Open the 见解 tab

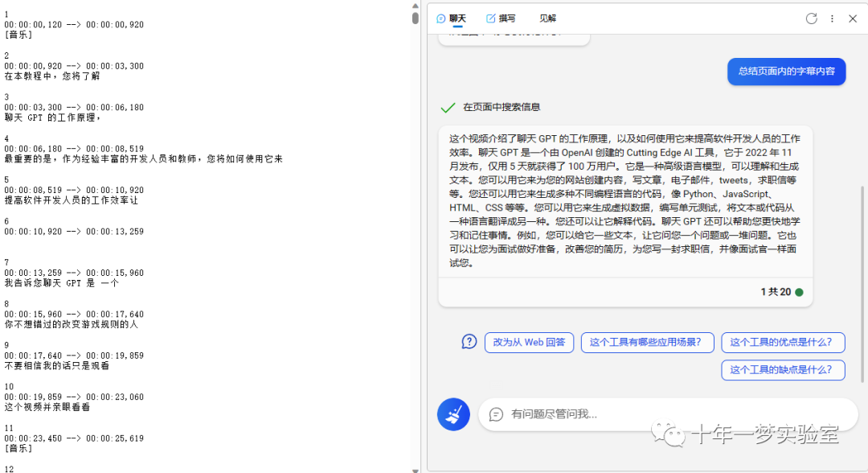547,19
